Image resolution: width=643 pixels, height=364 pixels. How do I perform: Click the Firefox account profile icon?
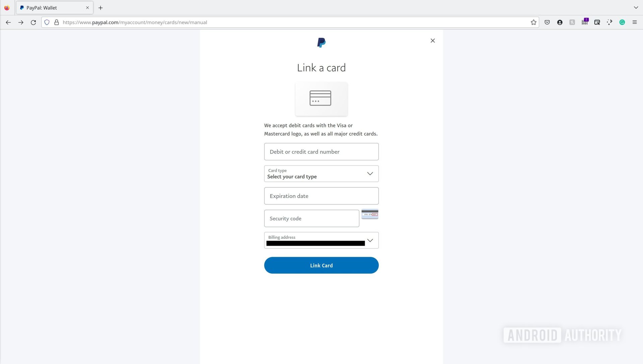coord(560,22)
